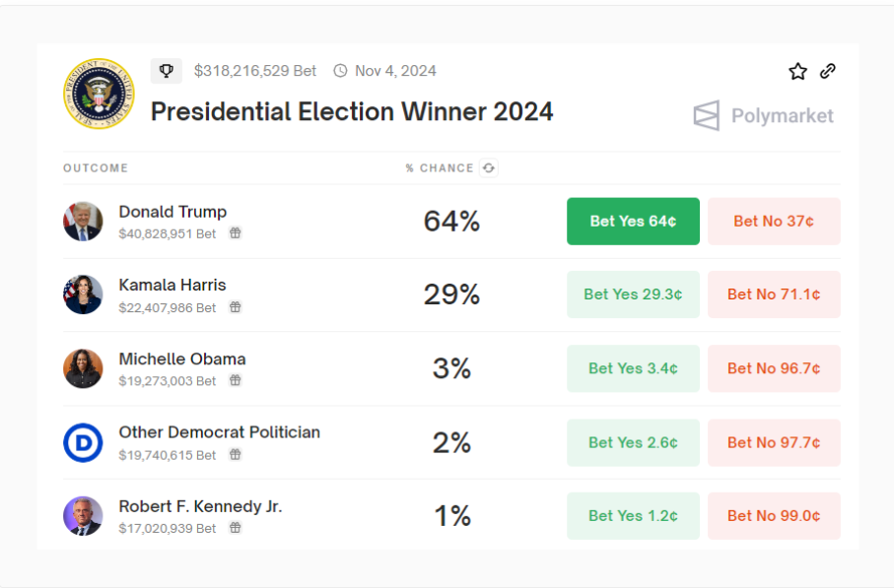
Task: Select the Kamala Harris outcome name
Action: click(x=172, y=285)
